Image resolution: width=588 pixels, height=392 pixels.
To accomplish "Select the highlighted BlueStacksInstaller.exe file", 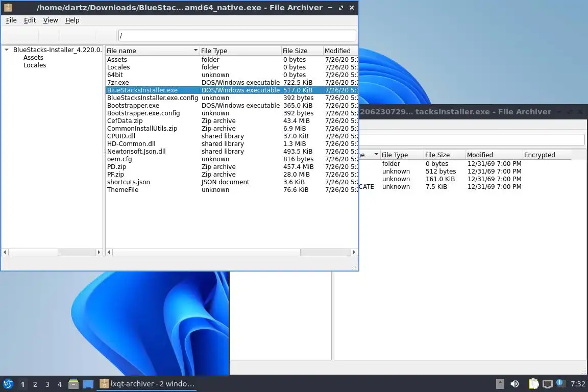I will (x=232, y=90).
